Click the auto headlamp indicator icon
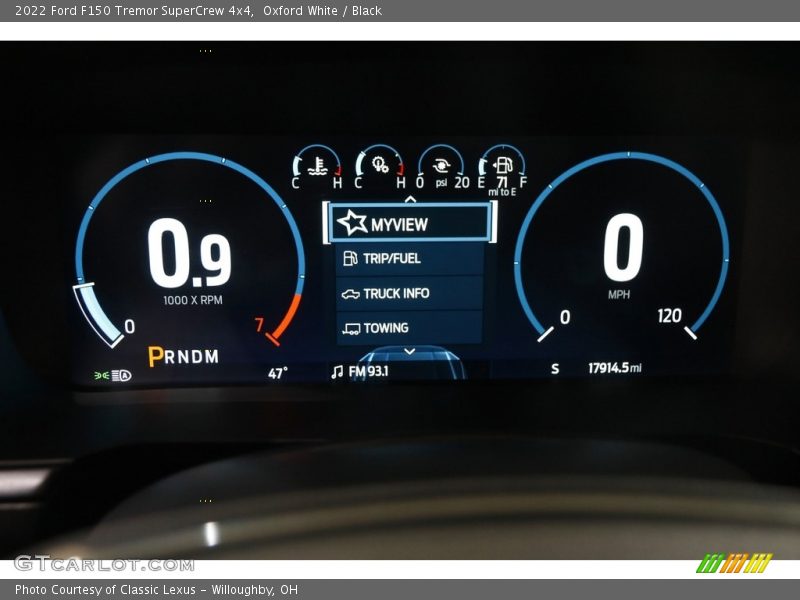This screenshot has width=800, height=600. pyautogui.click(x=121, y=376)
